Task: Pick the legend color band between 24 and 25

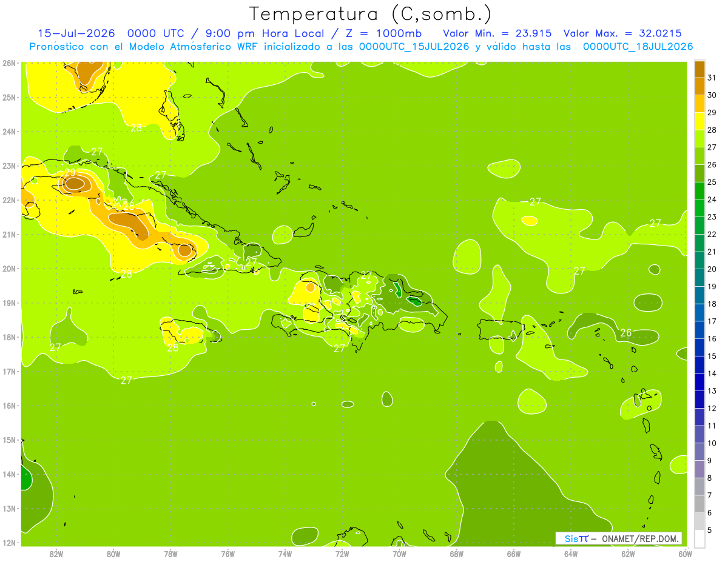Action: [699, 190]
